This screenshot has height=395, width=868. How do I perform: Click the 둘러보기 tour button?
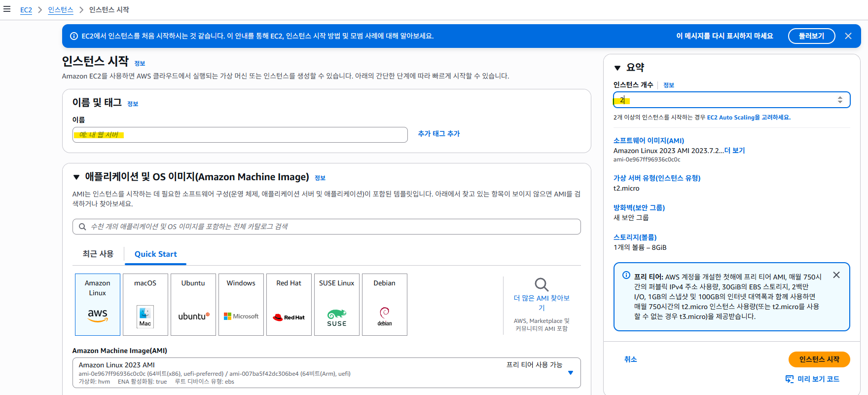point(811,36)
